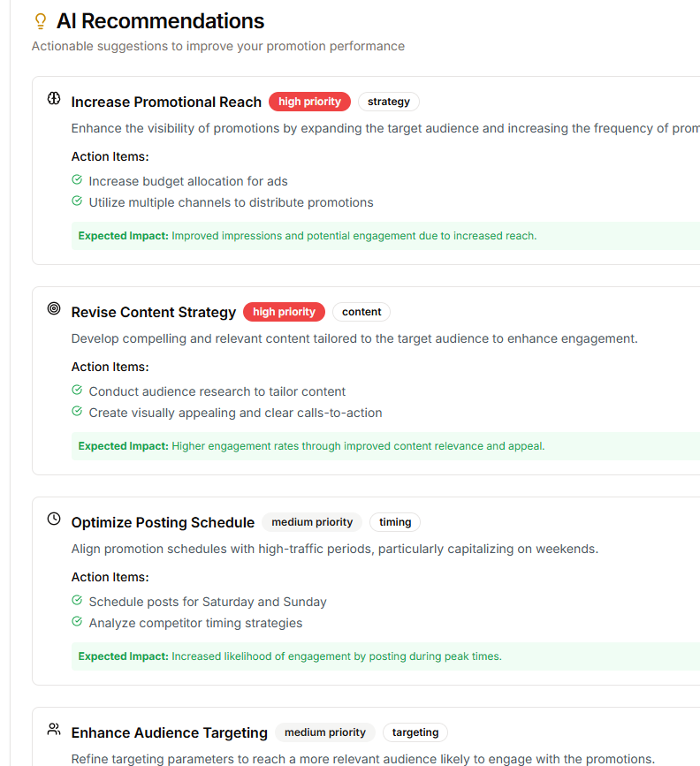Screen dimensions: 700x766
Task: Expand the Enhance Audience Targeting recommendation
Action: coord(170,732)
